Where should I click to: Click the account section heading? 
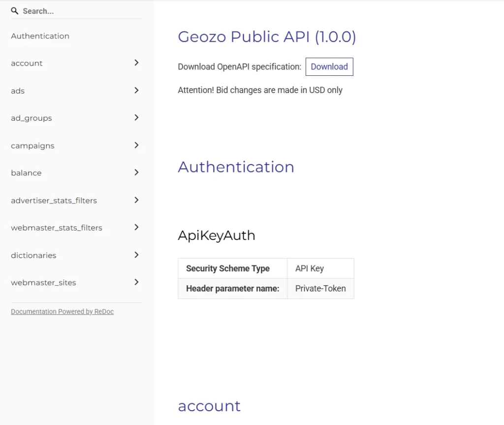click(209, 406)
